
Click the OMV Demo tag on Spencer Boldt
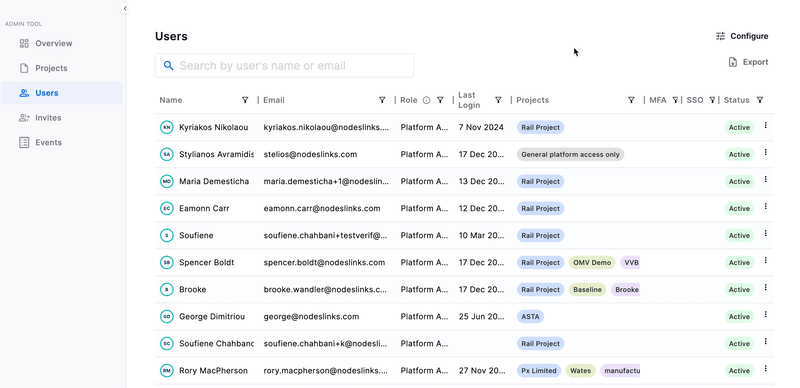click(592, 262)
